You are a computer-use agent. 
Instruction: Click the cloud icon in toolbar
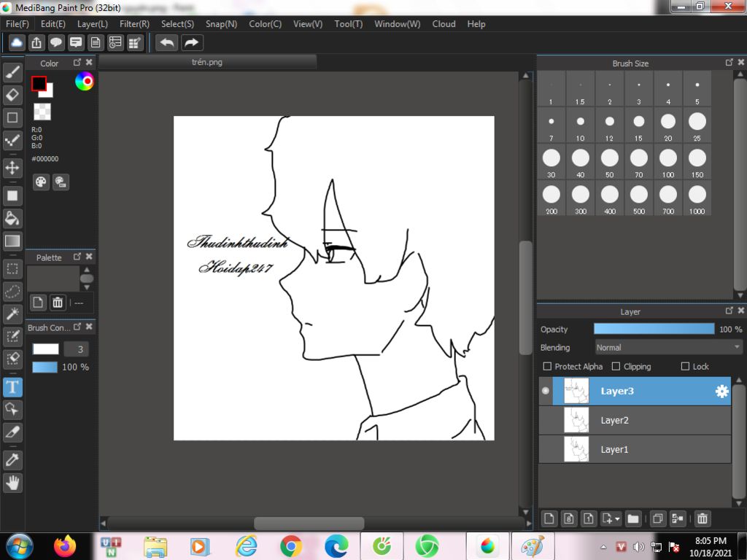tap(16, 43)
